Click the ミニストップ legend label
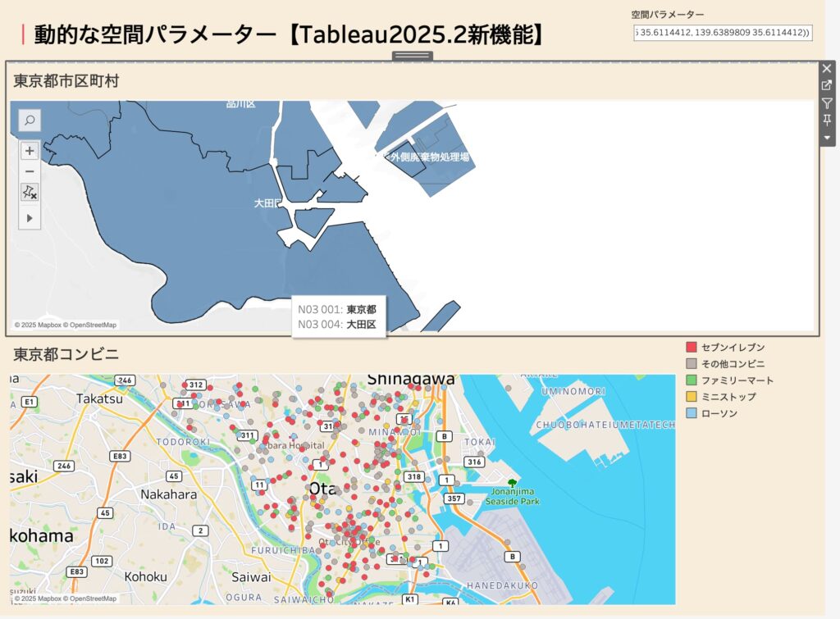The height and width of the screenshot is (619, 840). 728,397
